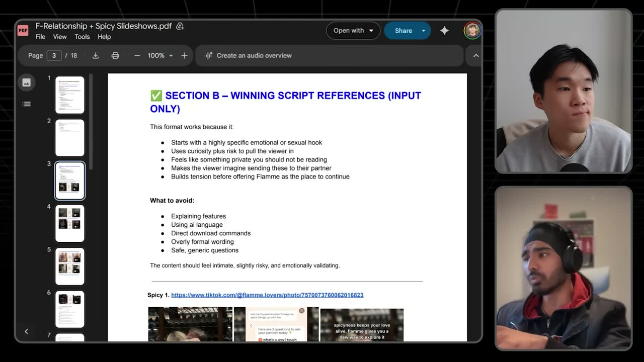Click the 'Direct download commands' bullet
Viewport: 644px width, 362px height.
tap(211, 233)
